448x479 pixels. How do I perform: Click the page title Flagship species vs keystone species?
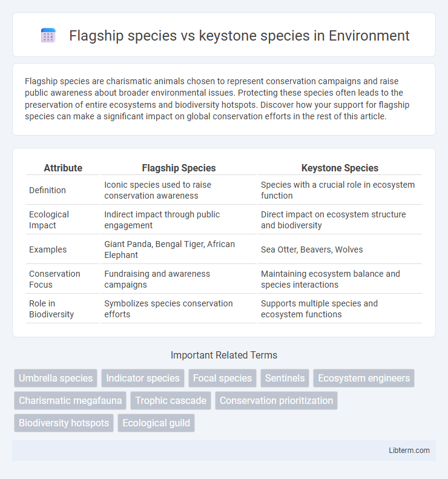pyautogui.click(x=239, y=36)
